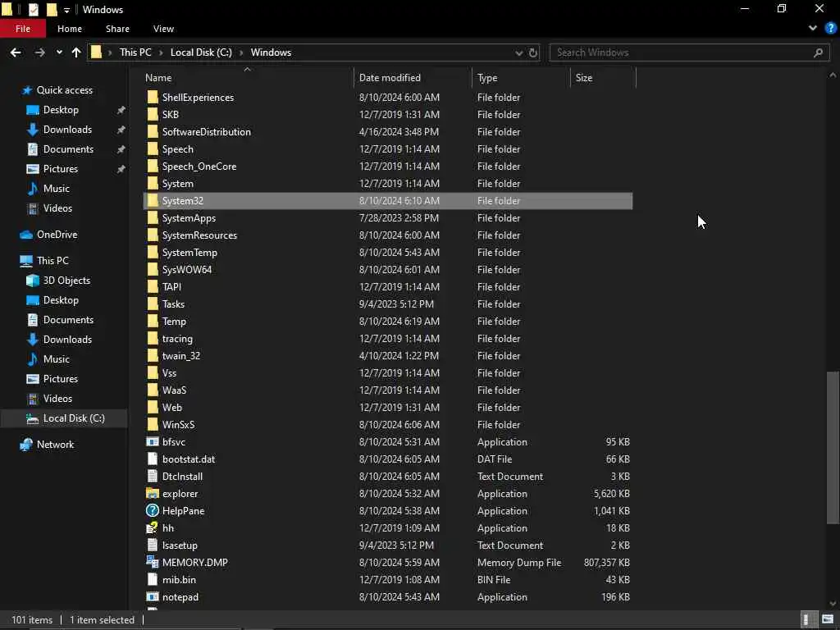
Task: Click the address bar folder icon
Action: click(97, 52)
